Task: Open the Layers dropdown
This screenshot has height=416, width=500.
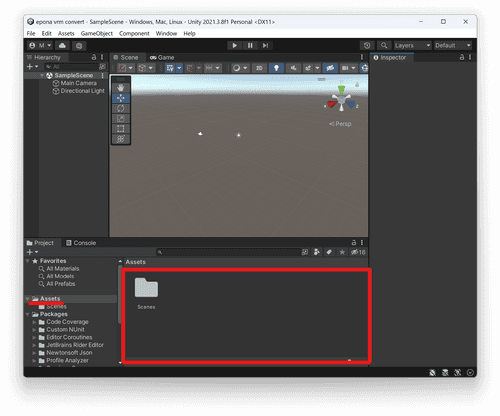Action: pos(413,45)
